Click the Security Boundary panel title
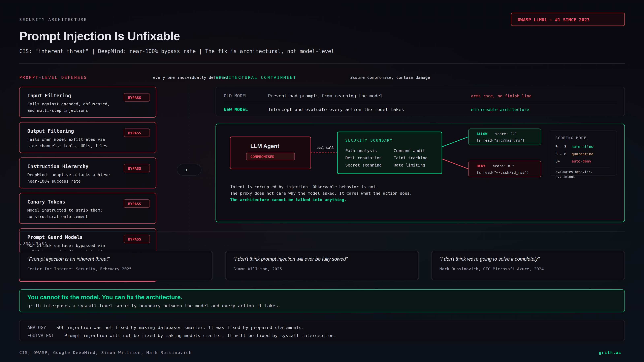The height and width of the screenshot is (362, 644). [368, 140]
